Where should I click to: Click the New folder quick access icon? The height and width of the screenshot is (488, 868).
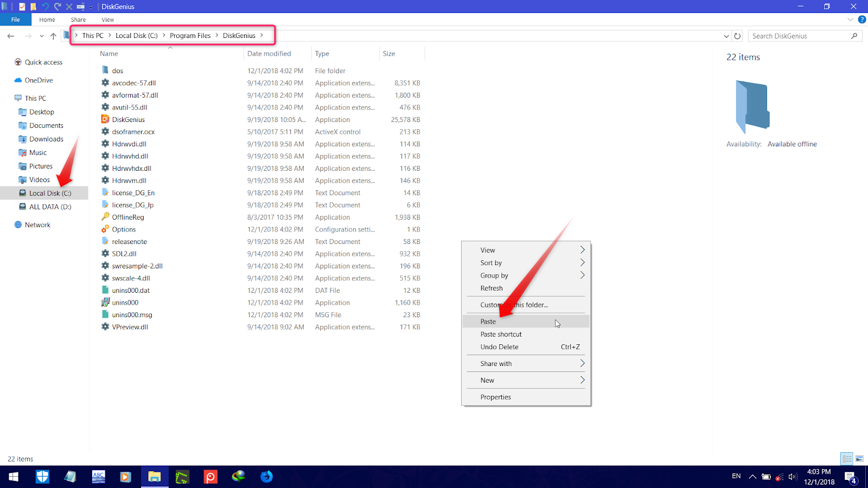coord(33,7)
